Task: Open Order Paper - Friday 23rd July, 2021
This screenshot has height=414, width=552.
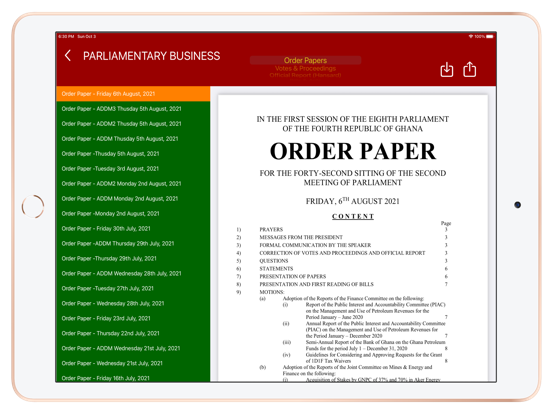Action: tap(133, 318)
